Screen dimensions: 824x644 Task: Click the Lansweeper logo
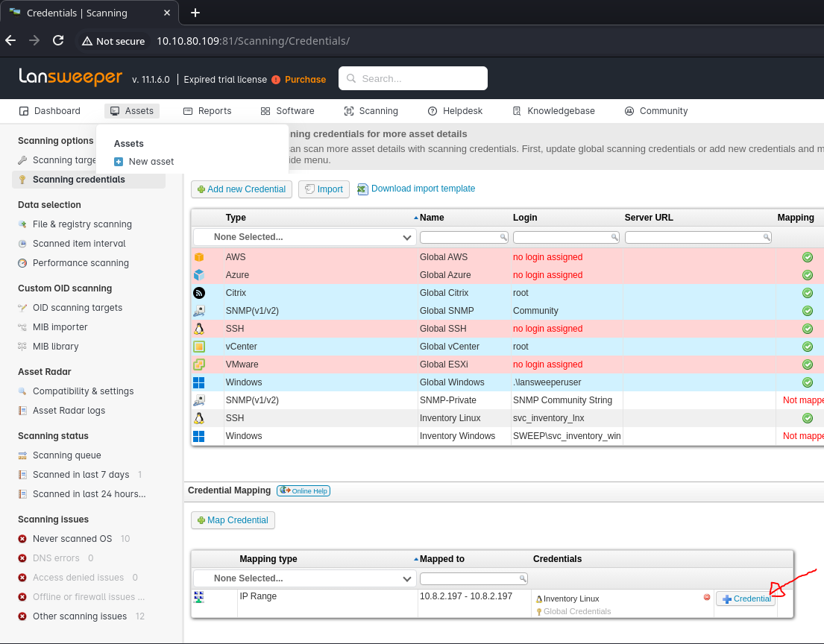70,78
